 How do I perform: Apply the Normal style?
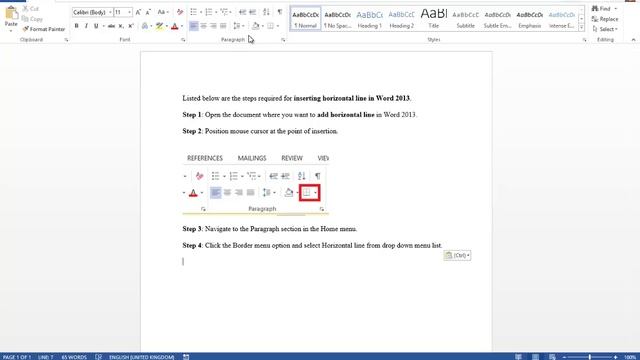pyautogui.click(x=305, y=19)
